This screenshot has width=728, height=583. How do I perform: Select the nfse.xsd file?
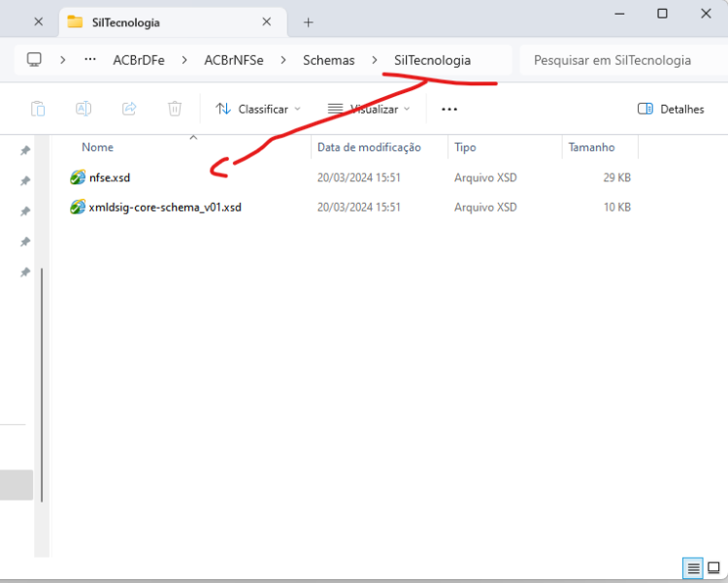(110, 178)
